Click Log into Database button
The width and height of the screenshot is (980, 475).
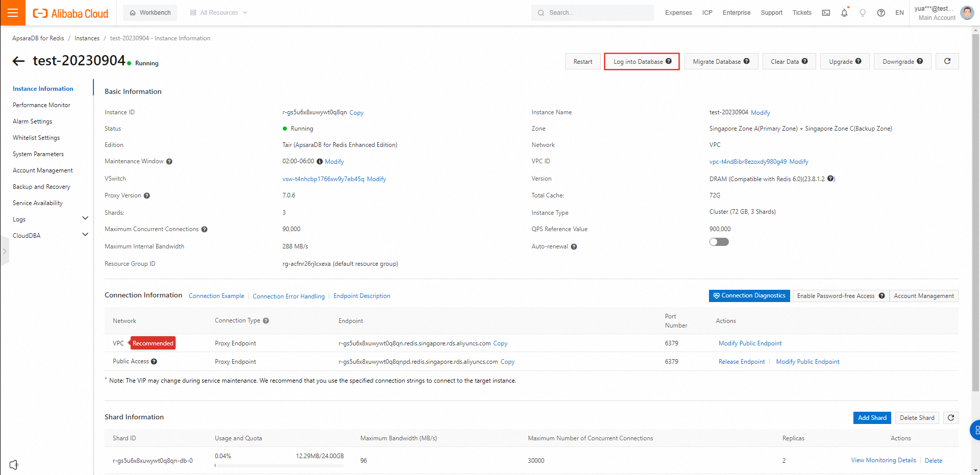tap(642, 61)
